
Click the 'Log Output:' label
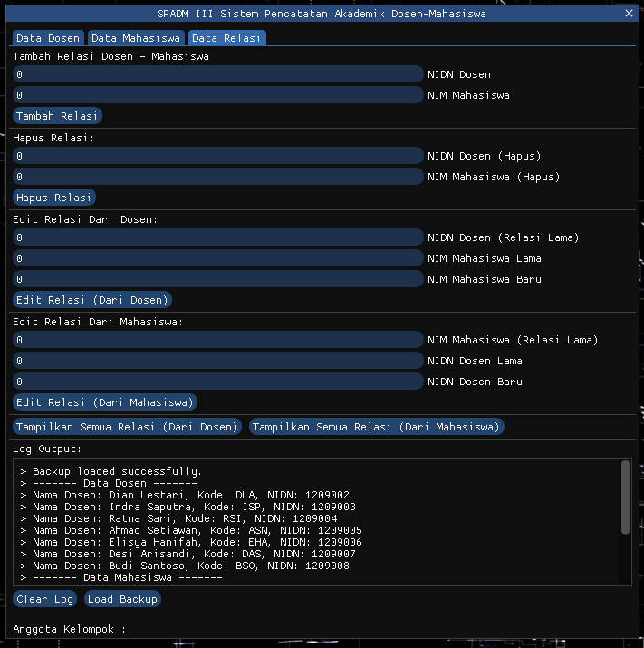[47, 449]
